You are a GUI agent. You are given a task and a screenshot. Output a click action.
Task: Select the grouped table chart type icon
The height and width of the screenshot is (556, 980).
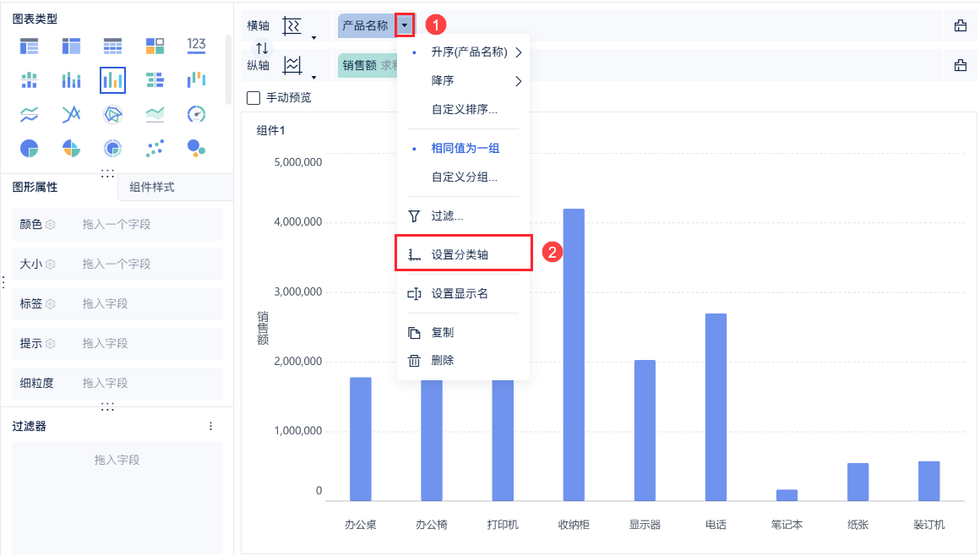click(30, 46)
